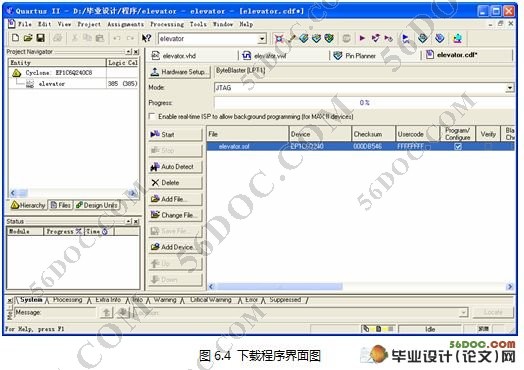Click the New file toolbar icon

15,38
